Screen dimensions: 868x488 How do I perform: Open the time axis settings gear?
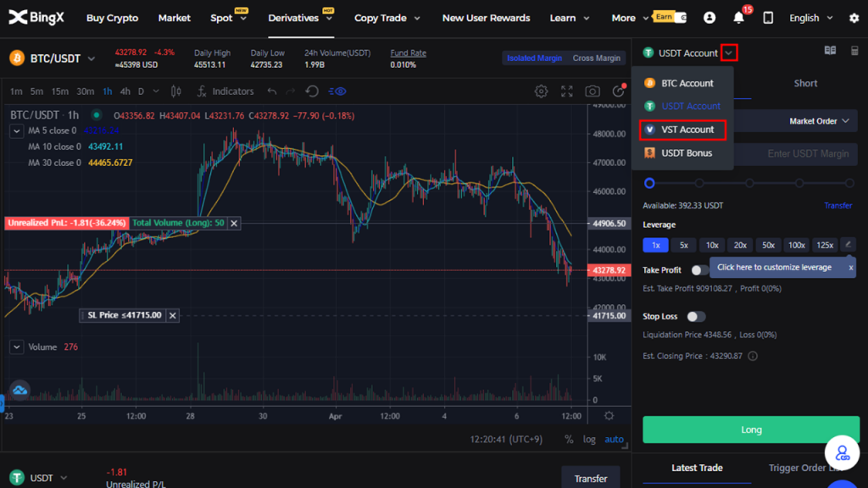click(609, 415)
